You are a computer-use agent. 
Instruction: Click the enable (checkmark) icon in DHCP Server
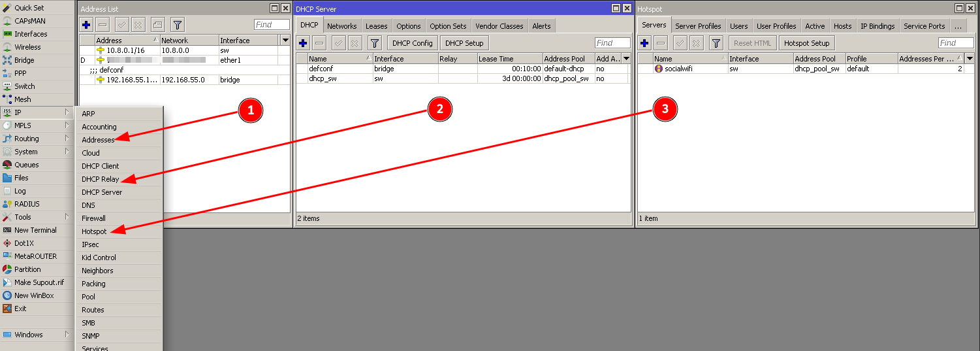click(x=338, y=43)
